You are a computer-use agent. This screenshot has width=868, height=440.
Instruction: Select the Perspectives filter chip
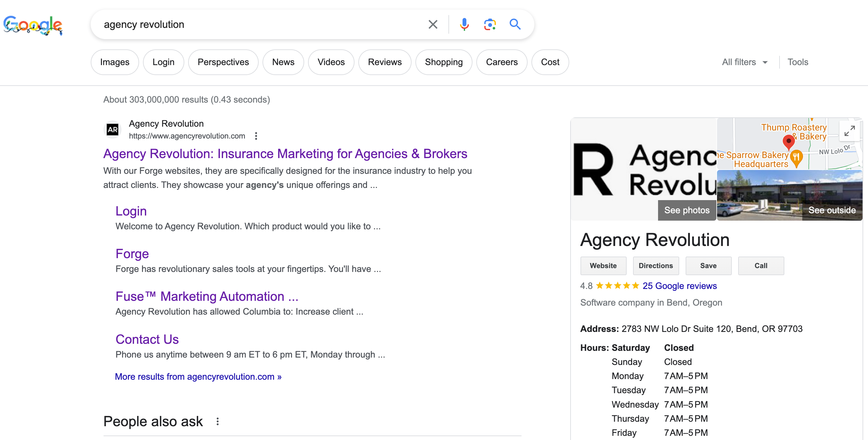click(223, 62)
